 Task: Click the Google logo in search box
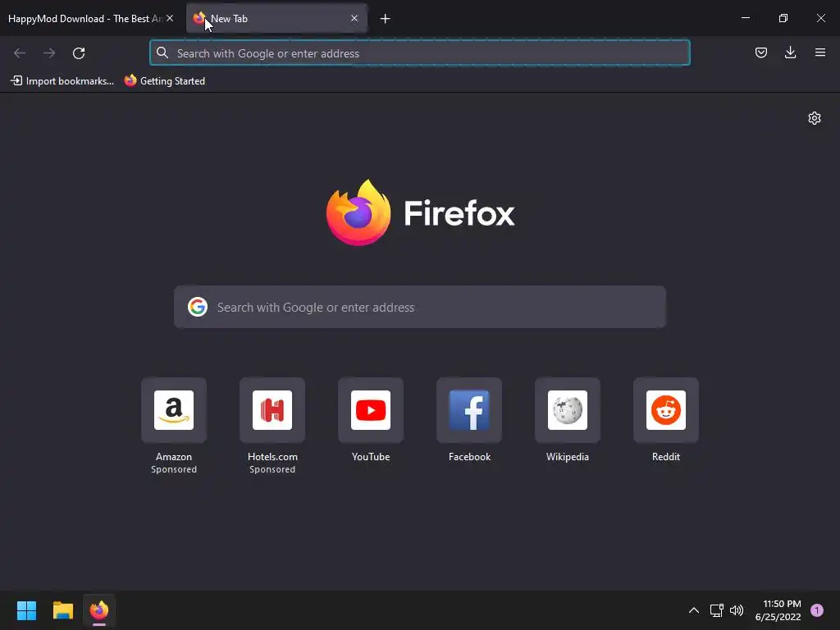coord(198,307)
